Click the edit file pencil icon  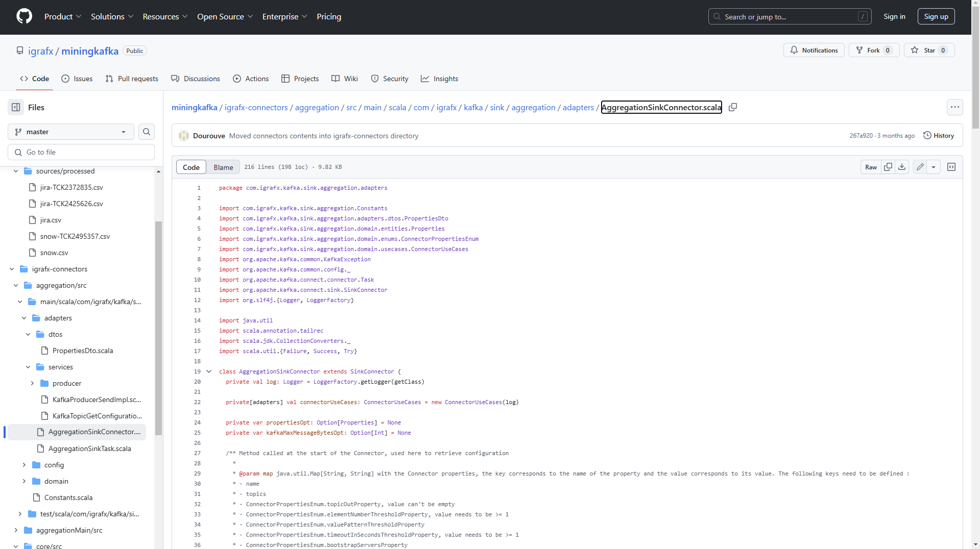920,167
